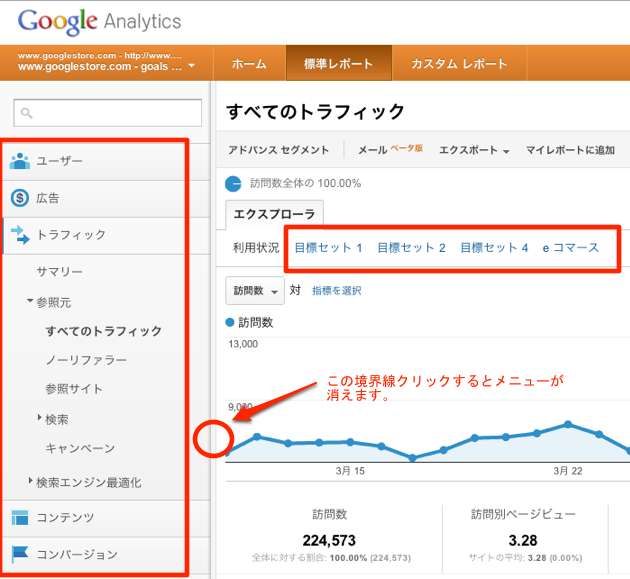Image resolution: width=630 pixels, height=579 pixels.
Task: Collapse the 参照元 tree section
Action: (x=30, y=301)
